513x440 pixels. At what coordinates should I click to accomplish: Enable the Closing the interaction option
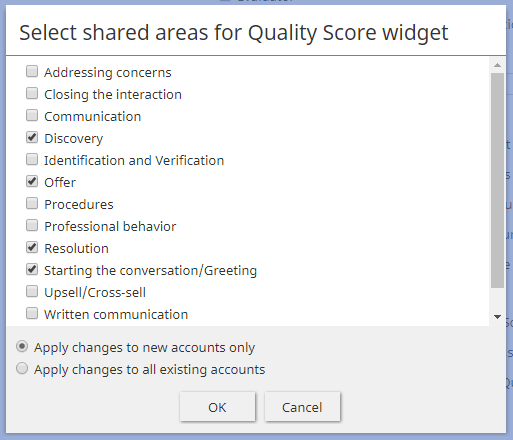[32, 93]
